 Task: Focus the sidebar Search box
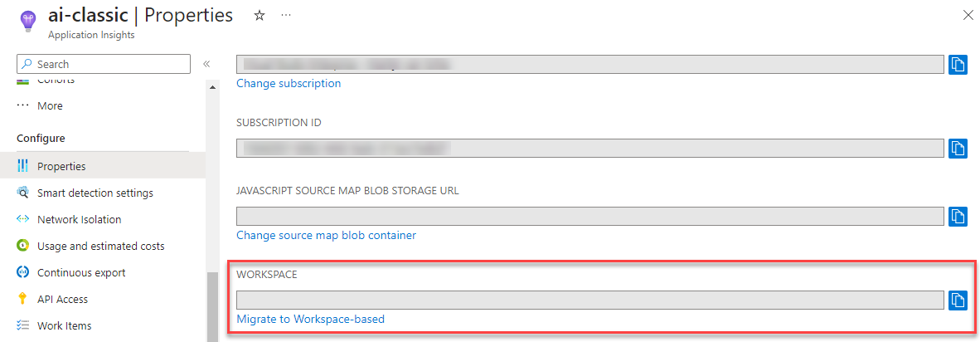103,64
